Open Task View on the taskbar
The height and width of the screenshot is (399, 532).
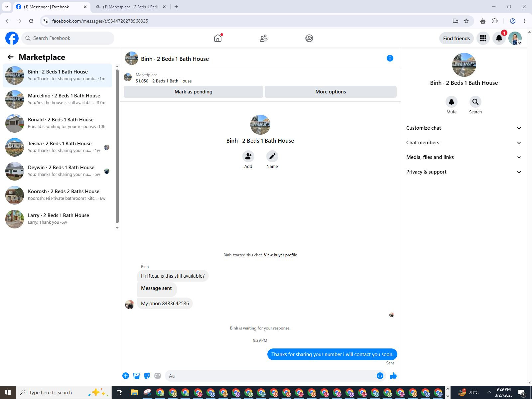[119, 392]
